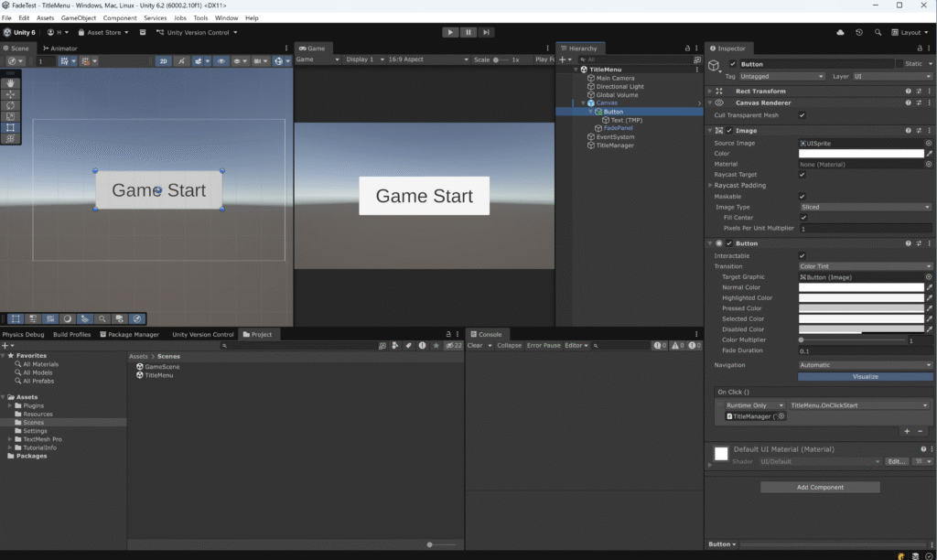Open the Transition Color Tint dropdown
The width and height of the screenshot is (937, 560).
tap(865, 266)
